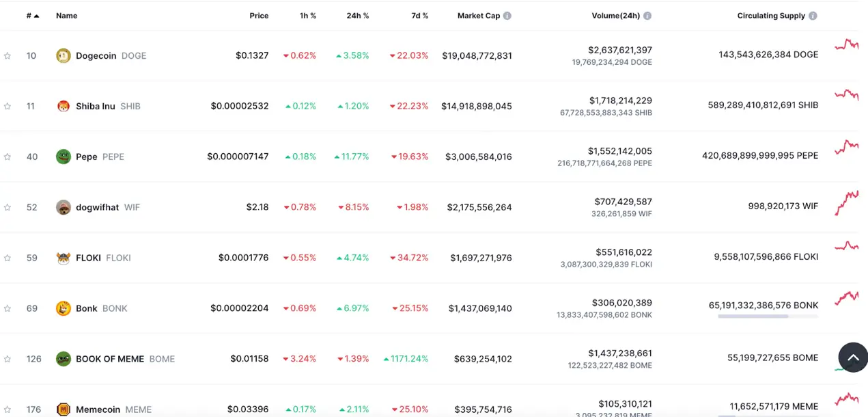The height and width of the screenshot is (417, 868).
Task: Click the Circulating Supply info icon
Action: coord(813,16)
